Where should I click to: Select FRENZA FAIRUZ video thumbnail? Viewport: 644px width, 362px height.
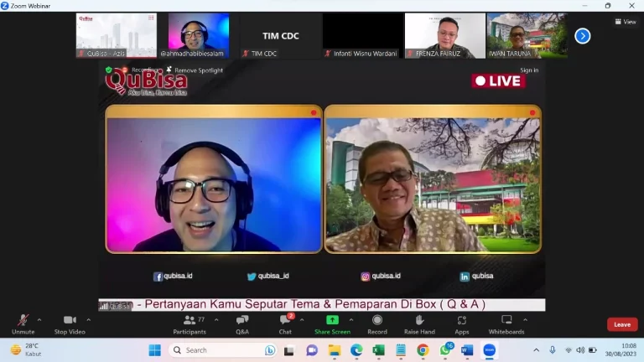(444, 35)
